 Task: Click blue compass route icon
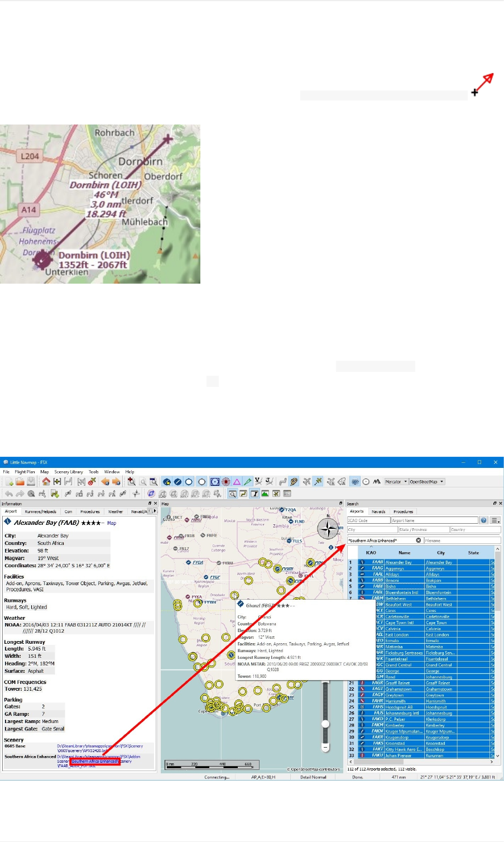(151, 494)
